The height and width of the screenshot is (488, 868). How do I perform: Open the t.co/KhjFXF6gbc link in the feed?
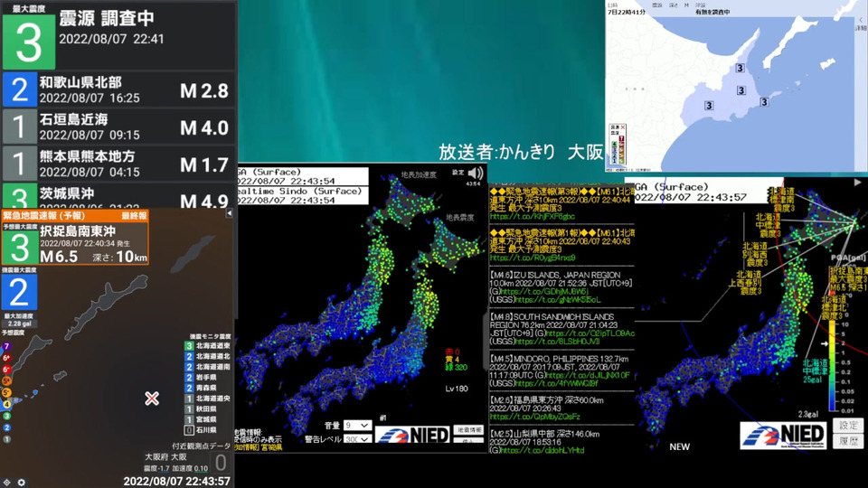pos(532,216)
